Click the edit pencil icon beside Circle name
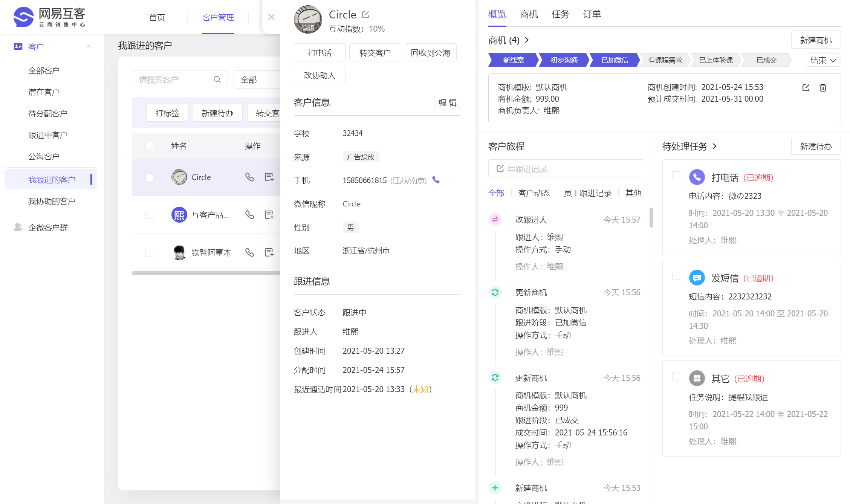 pos(365,15)
